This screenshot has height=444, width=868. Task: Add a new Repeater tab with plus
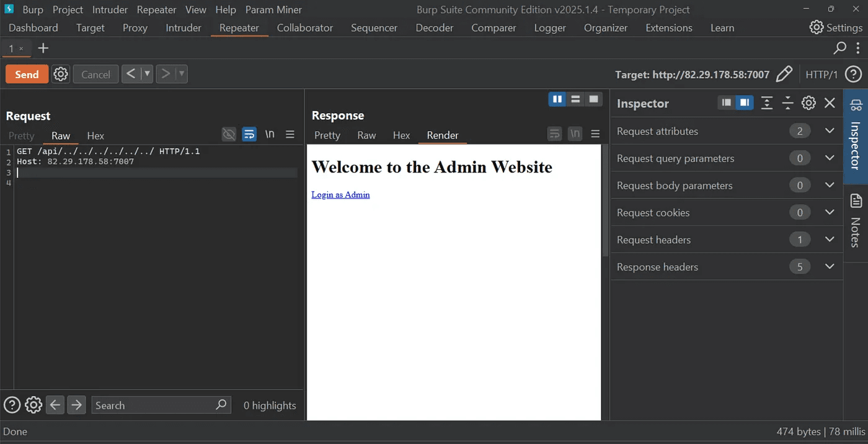pos(43,48)
